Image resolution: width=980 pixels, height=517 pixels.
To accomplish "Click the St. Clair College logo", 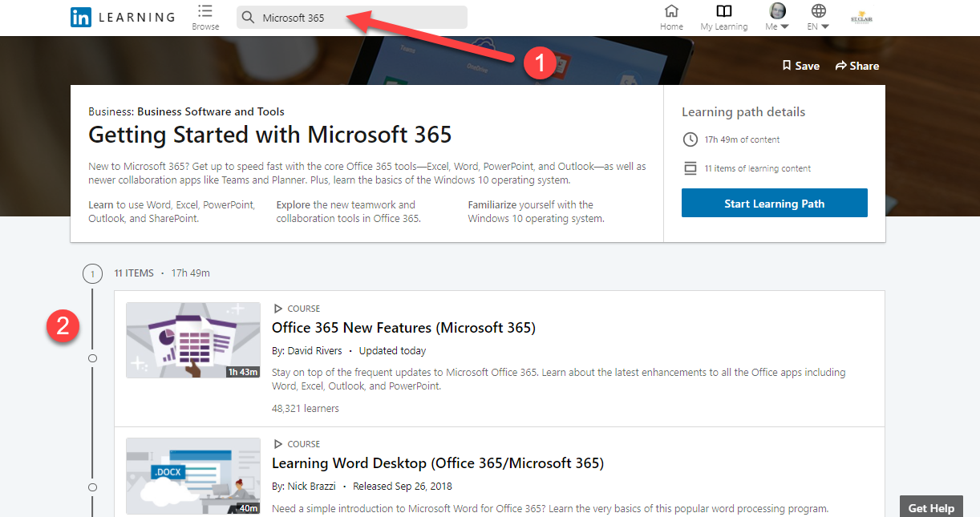I will pos(862,17).
